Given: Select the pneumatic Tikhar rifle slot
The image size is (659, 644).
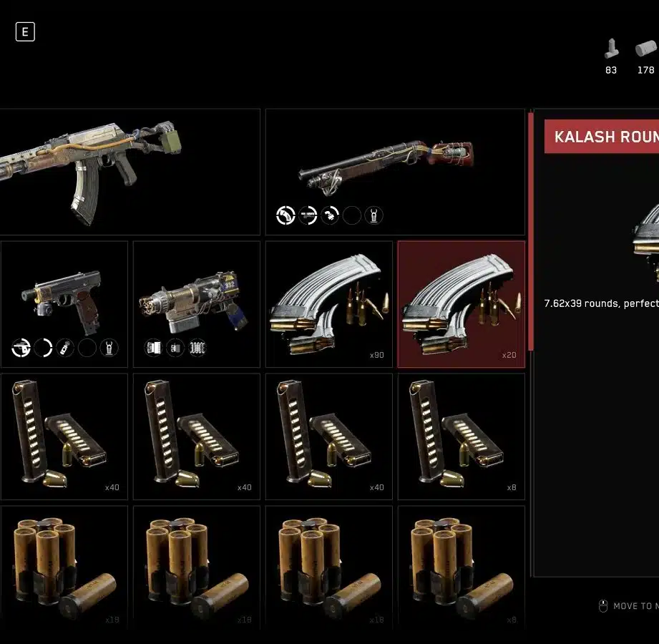Looking at the screenshot, I should click(395, 172).
